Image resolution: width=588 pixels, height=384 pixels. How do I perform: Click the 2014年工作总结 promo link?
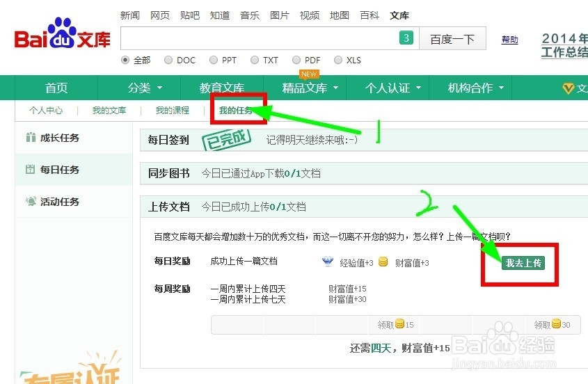point(564,45)
